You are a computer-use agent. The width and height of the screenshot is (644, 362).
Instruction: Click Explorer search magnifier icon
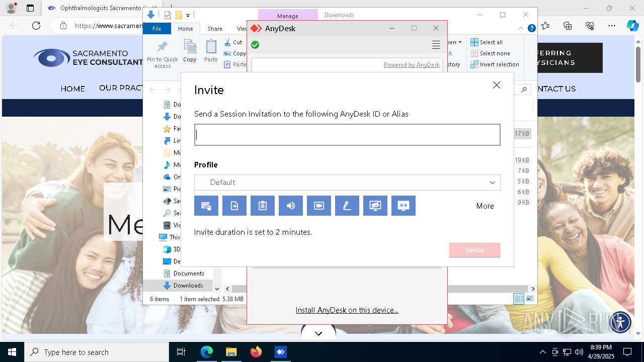[524, 89]
